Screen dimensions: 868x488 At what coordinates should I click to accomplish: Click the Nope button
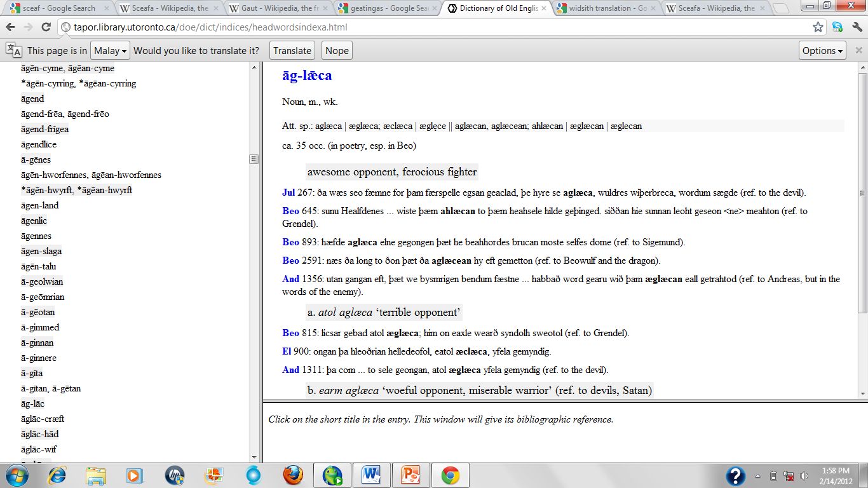[337, 51]
